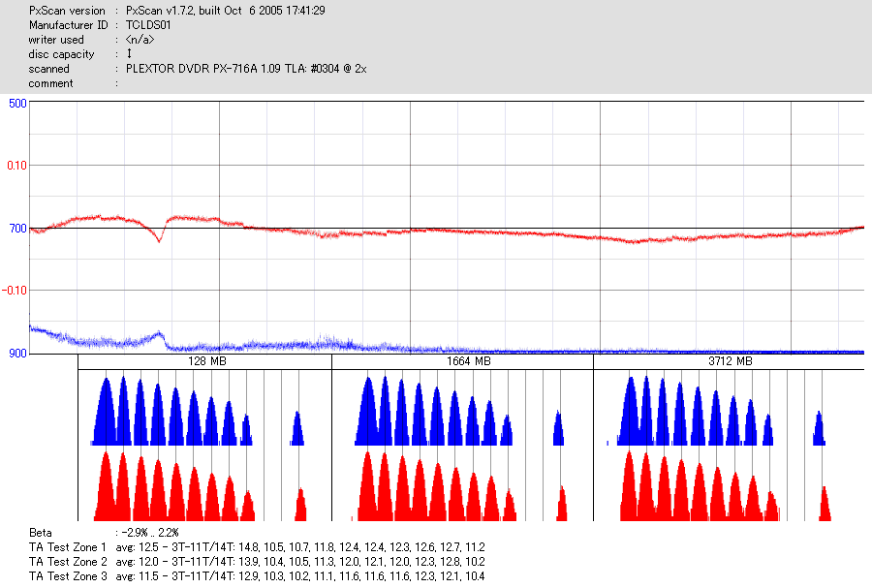The width and height of the screenshot is (872, 588).
Task: Click the isolated blue 14T peak in 3712 MB zone
Action: pyautogui.click(x=819, y=429)
